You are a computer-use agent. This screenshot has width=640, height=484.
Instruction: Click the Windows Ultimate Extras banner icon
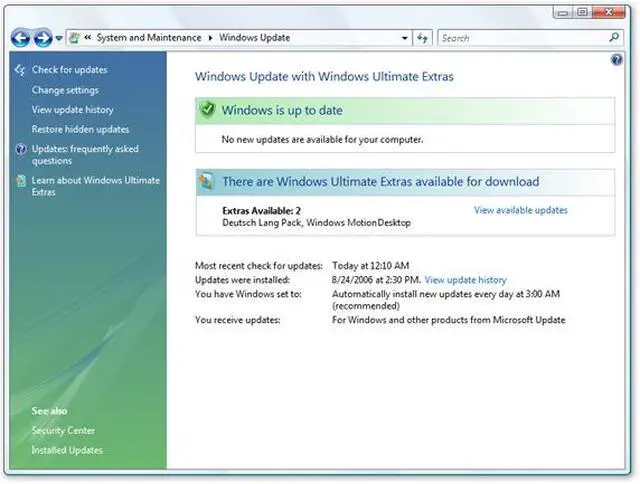click(207, 182)
